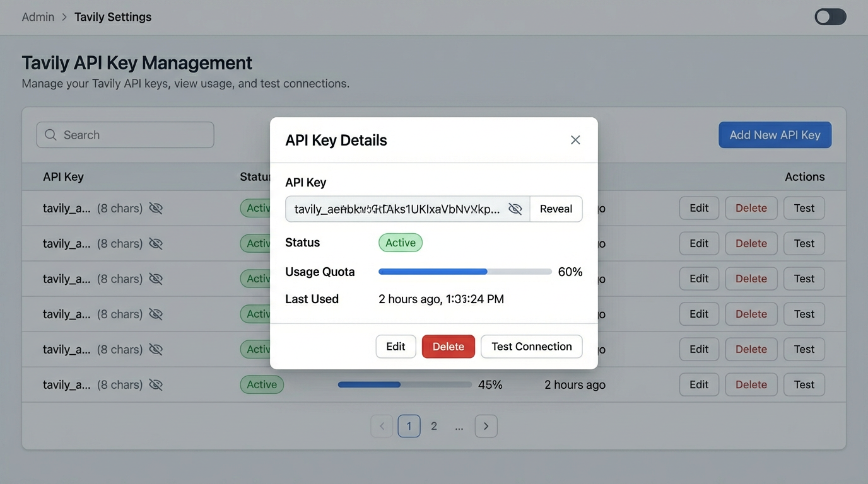This screenshot has height=484, width=868.
Task: Unhide the last row's API key
Action: coord(156,384)
